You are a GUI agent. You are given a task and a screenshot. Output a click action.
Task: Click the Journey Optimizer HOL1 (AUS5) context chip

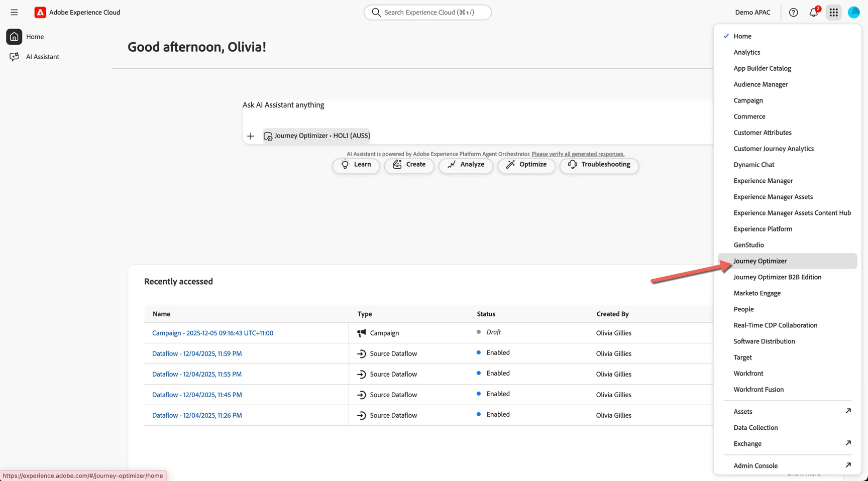[x=317, y=136]
